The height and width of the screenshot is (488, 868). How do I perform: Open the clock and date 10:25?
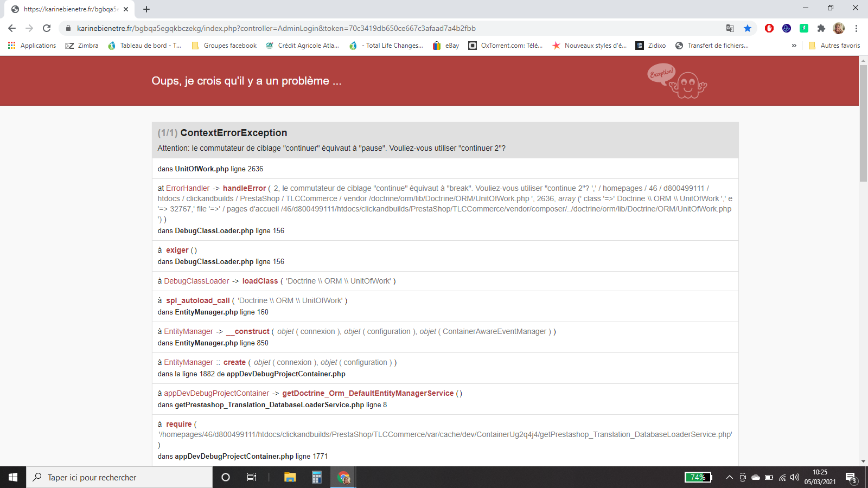pyautogui.click(x=820, y=477)
